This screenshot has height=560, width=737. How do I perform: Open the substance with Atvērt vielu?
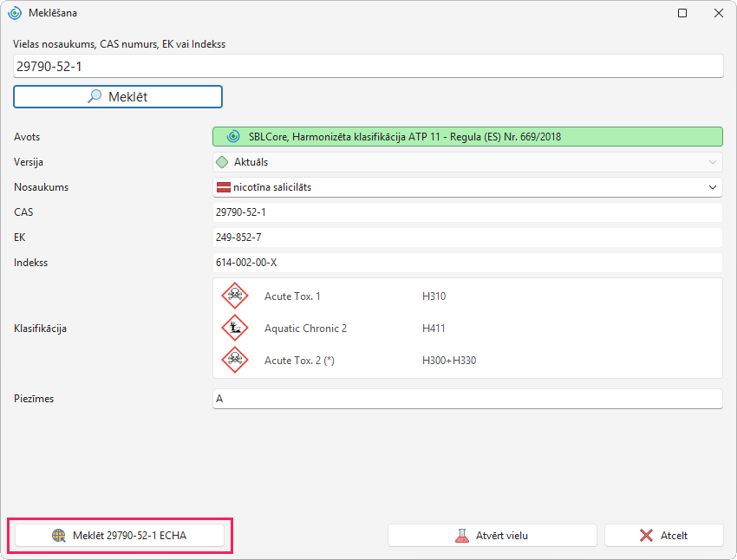492,536
